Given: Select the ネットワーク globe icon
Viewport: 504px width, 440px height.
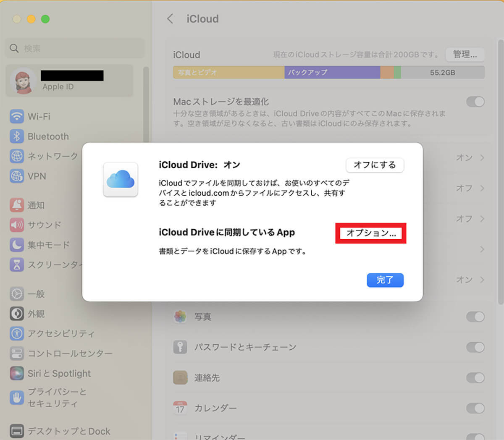Looking at the screenshot, I should click(17, 156).
